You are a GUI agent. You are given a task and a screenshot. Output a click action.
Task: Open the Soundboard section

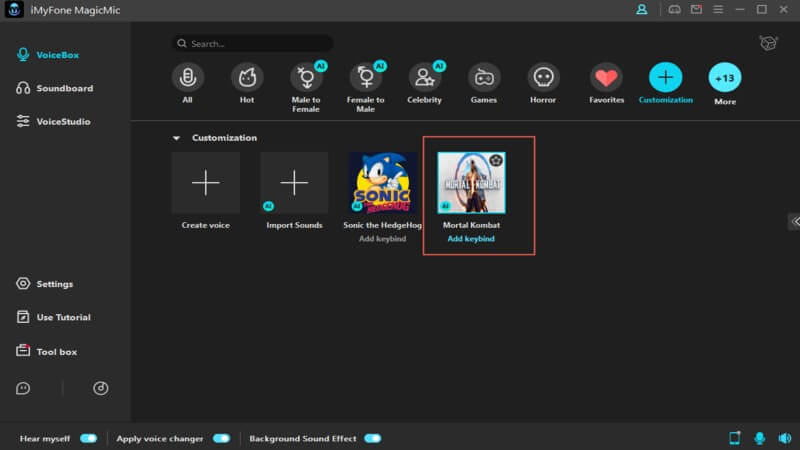[x=55, y=88]
